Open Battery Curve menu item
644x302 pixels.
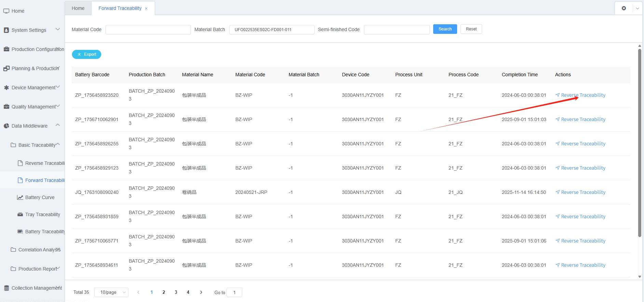tap(40, 197)
